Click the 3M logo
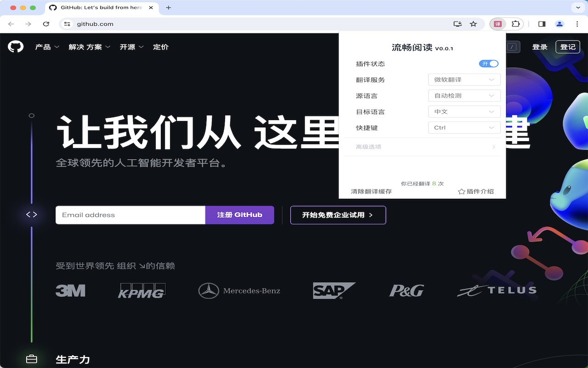Screen dimensions: 588x368 click(x=70, y=291)
